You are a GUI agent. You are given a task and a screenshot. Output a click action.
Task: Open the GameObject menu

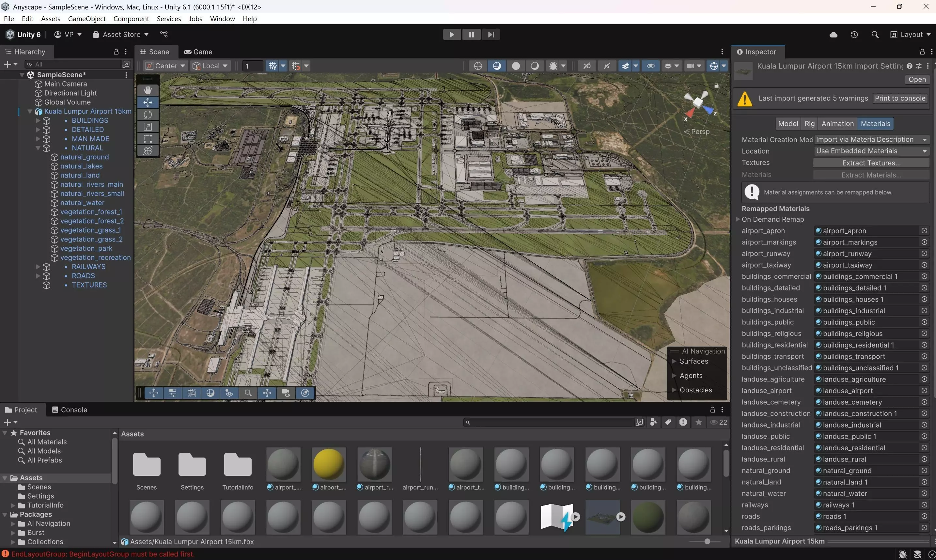87,19
